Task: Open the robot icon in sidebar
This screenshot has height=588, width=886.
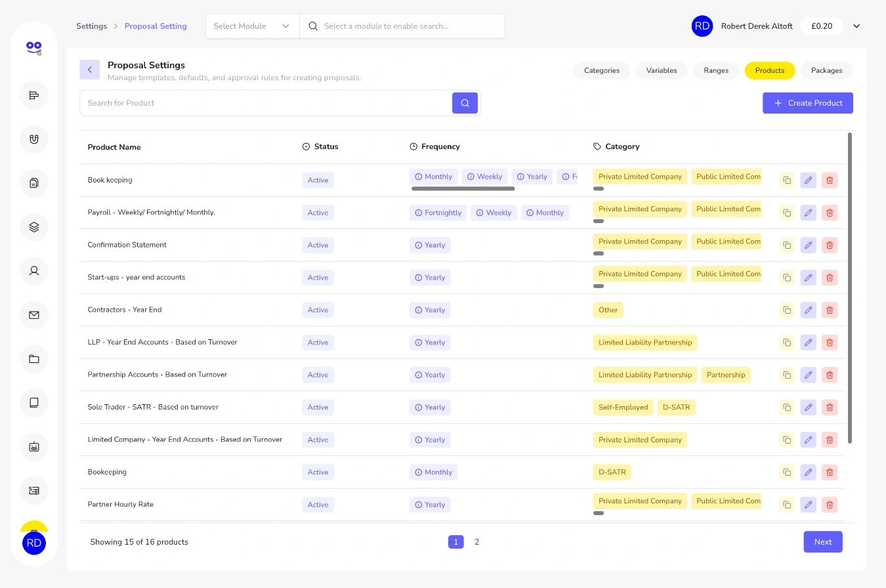Action: (x=34, y=447)
